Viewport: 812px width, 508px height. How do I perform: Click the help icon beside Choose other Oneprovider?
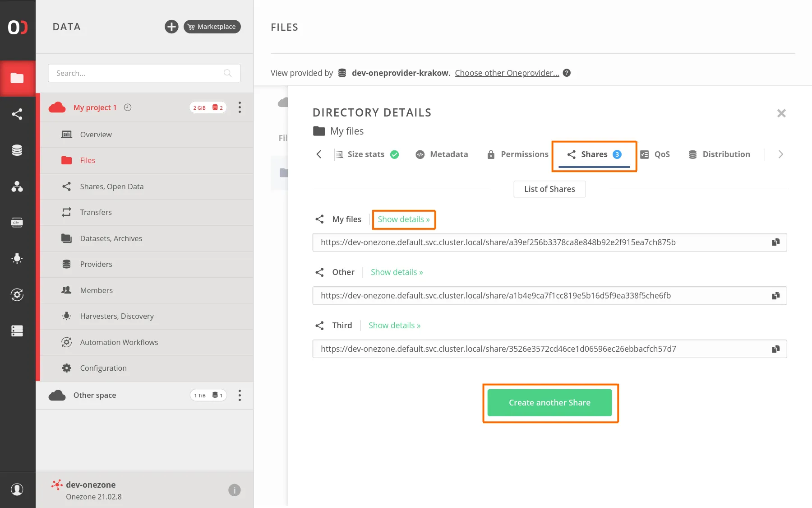coord(567,73)
